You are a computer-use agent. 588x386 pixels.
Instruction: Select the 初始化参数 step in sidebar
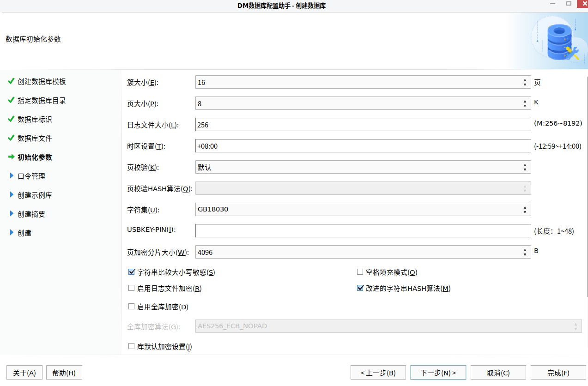[35, 157]
